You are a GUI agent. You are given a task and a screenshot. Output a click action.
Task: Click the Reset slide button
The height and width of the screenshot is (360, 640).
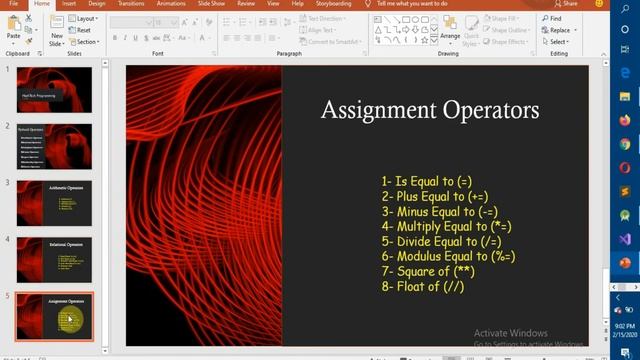[80, 30]
